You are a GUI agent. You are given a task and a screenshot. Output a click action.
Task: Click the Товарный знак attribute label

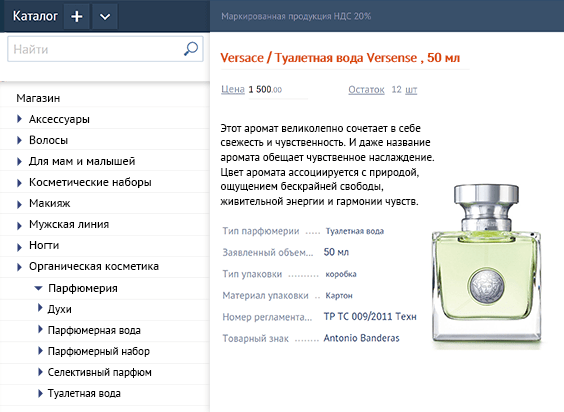(x=255, y=339)
